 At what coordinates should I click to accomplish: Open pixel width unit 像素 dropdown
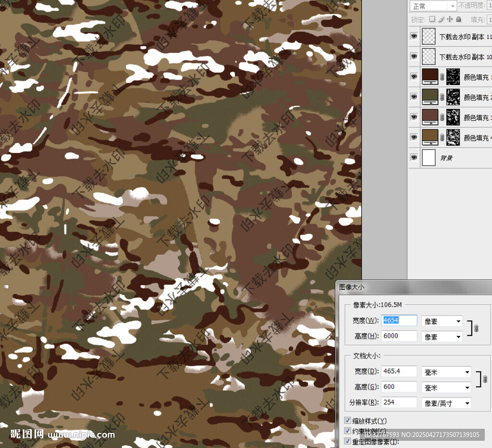pos(442,321)
